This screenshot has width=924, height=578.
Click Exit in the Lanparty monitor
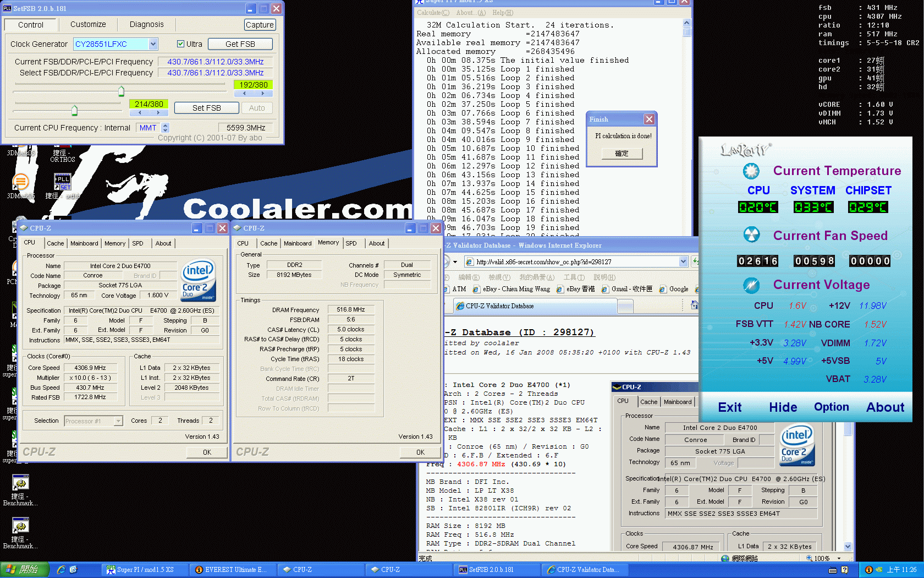(x=730, y=407)
